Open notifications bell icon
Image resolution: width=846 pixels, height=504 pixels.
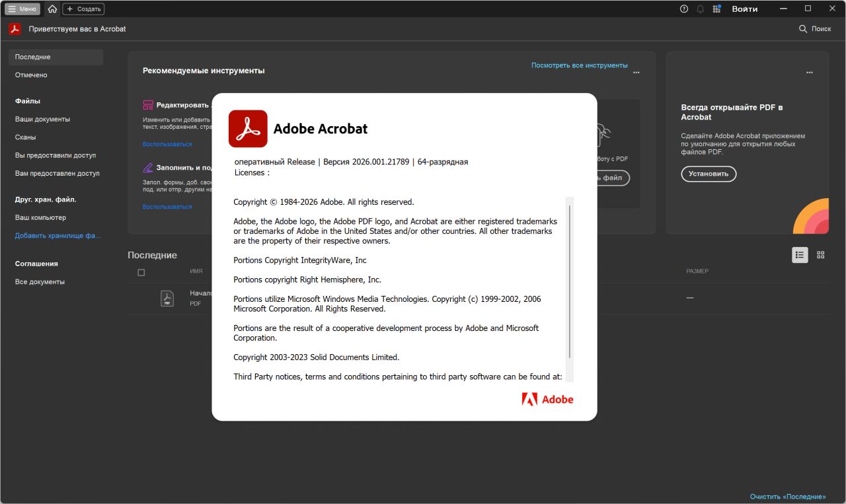(x=701, y=9)
